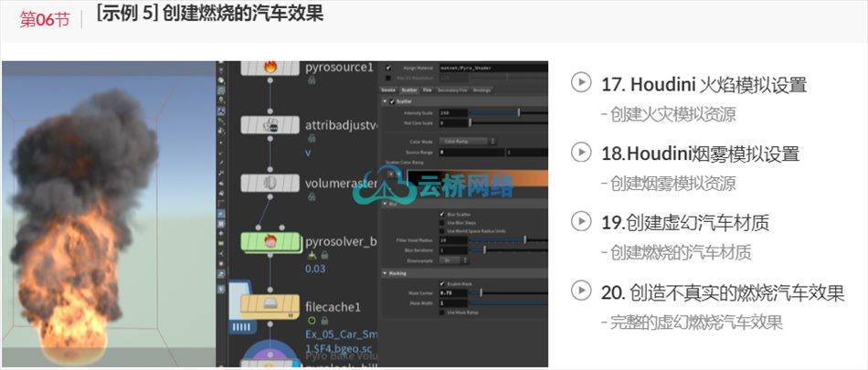
Task: Click clock icon under filecache1
Action: 311,320
